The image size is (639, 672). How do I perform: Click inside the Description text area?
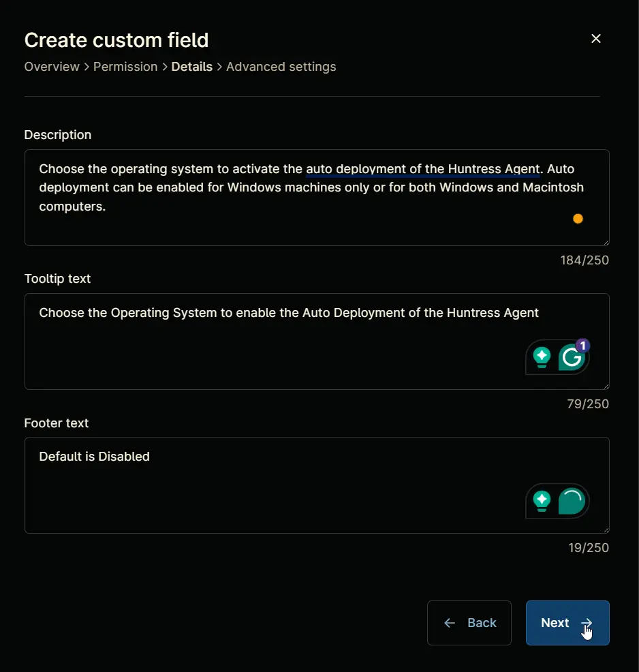317,198
